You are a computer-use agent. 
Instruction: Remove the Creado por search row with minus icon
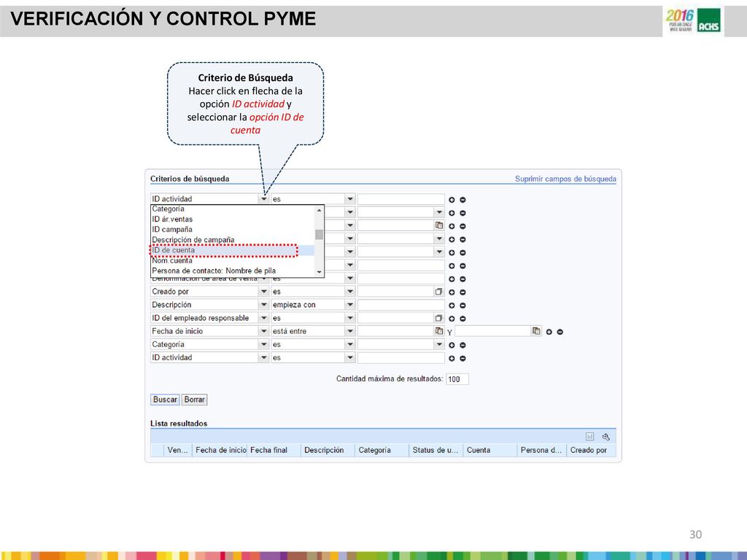coord(462,292)
